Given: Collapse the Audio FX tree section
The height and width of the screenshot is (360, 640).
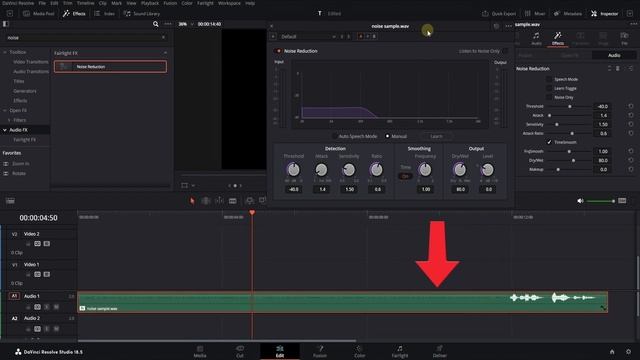Looking at the screenshot, I should pos(5,130).
